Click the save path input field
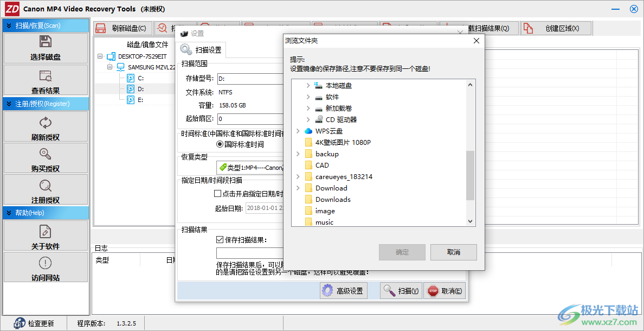The image size is (644, 331). click(x=250, y=253)
